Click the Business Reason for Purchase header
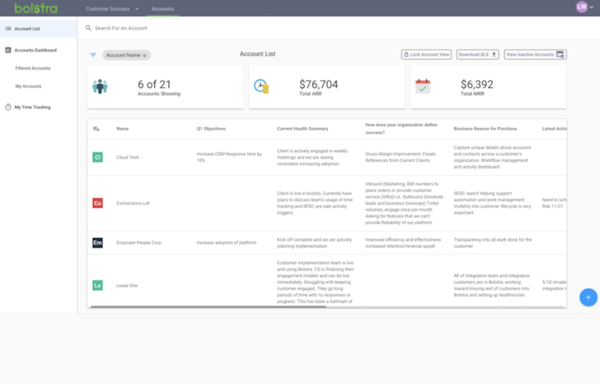This screenshot has width=600, height=384. [485, 129]
